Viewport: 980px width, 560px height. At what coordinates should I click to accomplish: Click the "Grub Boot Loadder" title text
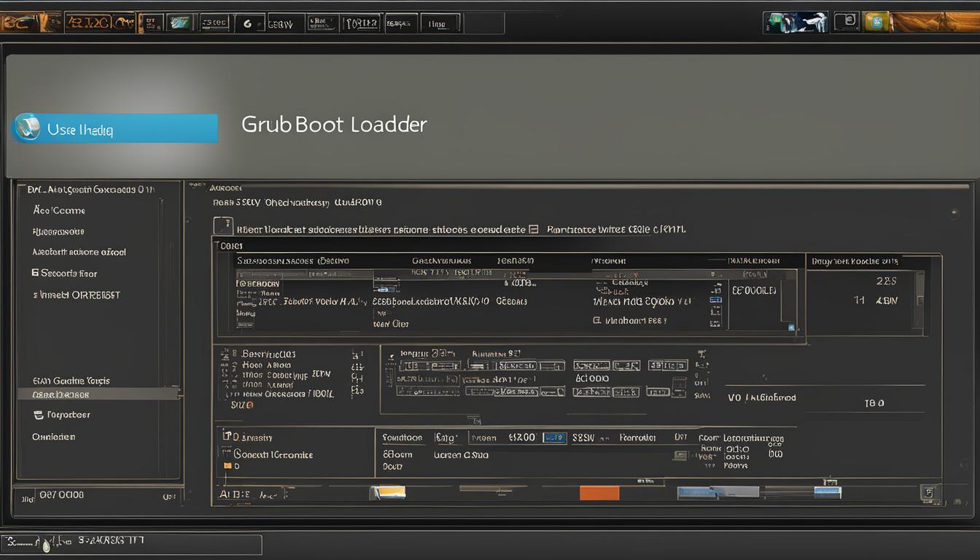(x=334, y=124)
